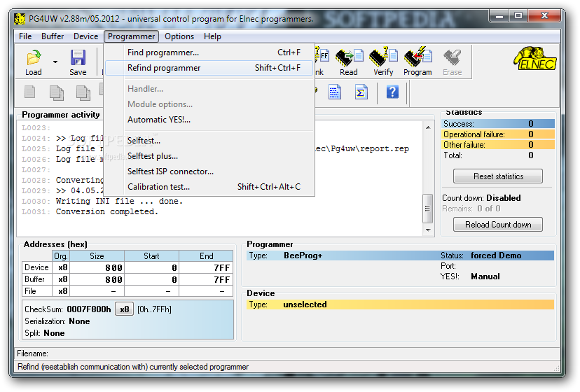Choose Automatic YES!... menu entry
The image size is (580, 392).
(209, 120)
